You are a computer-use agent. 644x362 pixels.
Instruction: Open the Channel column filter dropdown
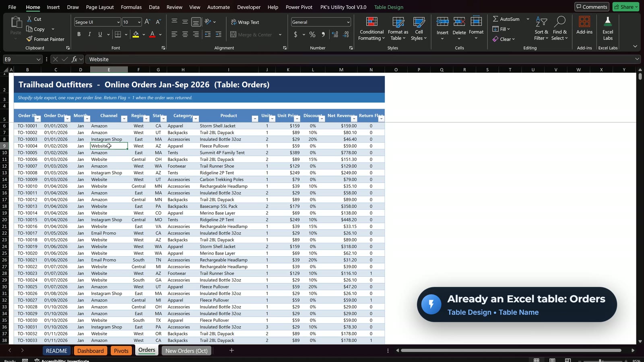pos(124,119)
